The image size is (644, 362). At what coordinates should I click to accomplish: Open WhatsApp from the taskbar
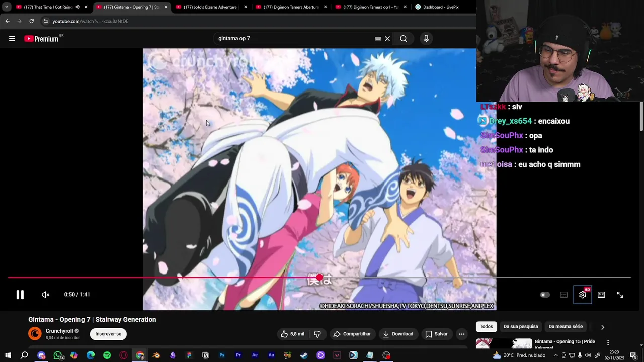click(58, 355)
